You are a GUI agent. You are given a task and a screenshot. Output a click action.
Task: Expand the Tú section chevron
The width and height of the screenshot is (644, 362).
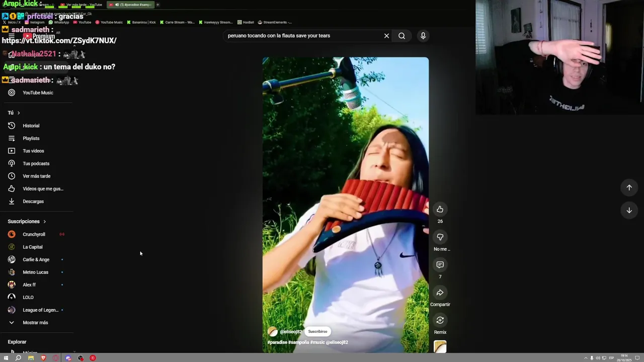pyautogui.click(x=19, y=113)
